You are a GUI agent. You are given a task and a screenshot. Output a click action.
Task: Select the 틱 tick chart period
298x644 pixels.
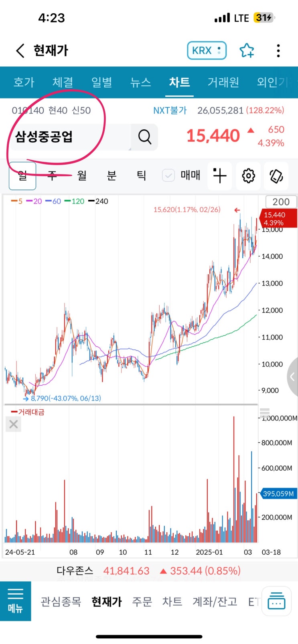pos(141,175)
